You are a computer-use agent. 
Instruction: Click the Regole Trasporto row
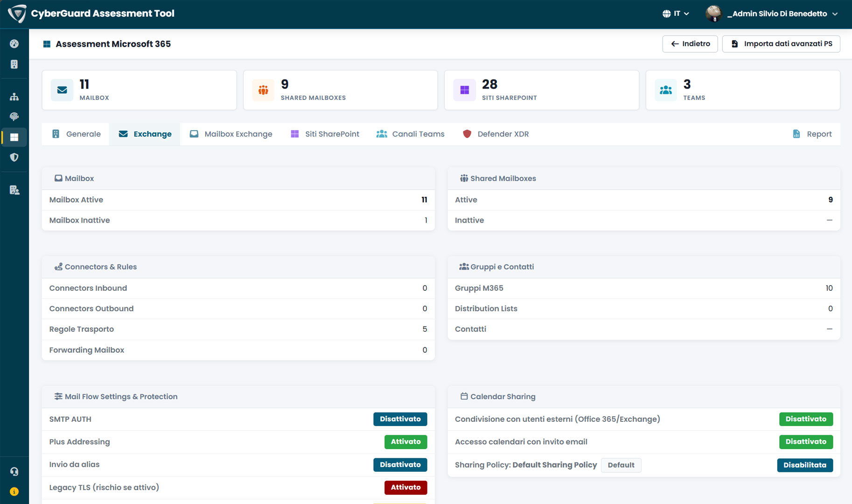coord(238,329)
